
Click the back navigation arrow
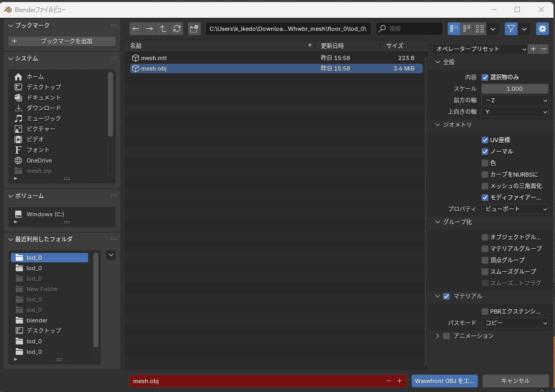(136, 29)
